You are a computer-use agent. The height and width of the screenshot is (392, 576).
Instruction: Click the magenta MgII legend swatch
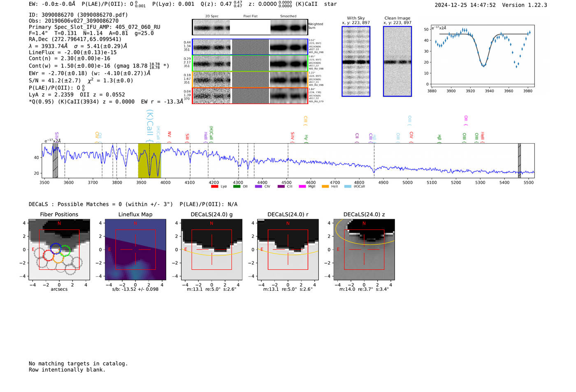[x=302, y=186]
